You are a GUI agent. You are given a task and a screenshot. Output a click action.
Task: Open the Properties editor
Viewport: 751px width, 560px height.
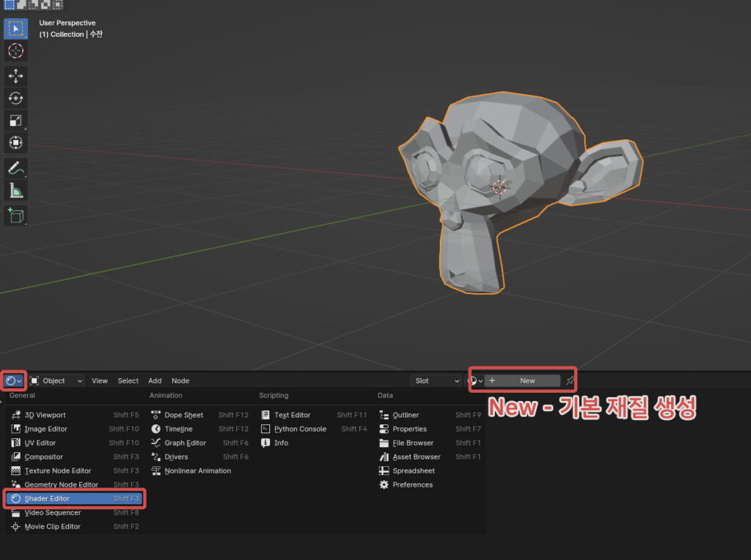pos(430,429)
